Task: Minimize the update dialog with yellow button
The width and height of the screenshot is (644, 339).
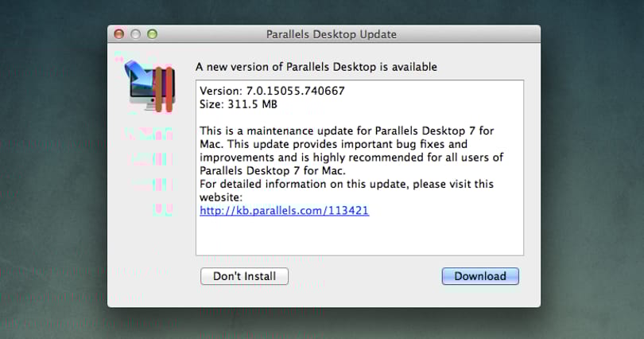Action: (x=135, y=34)
